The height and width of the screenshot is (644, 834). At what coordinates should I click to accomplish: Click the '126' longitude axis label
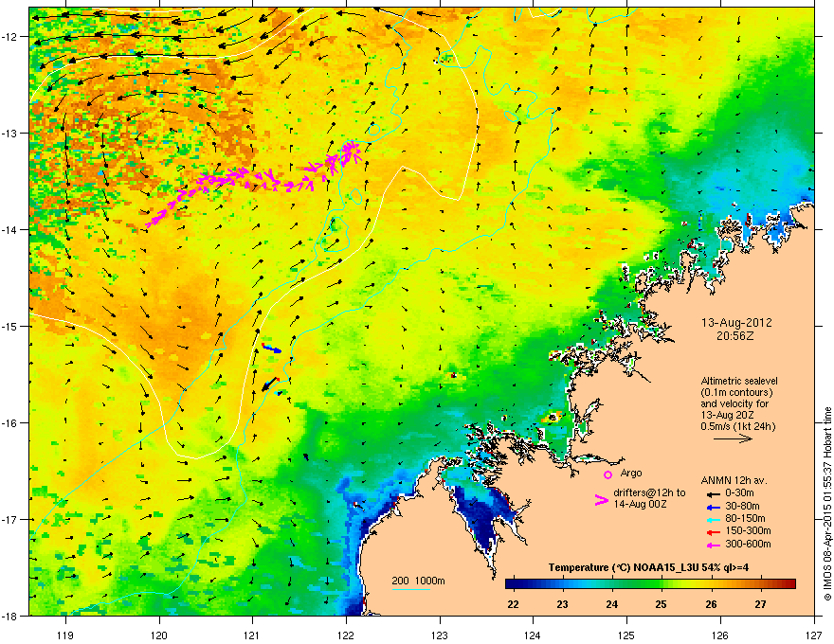pos(720,635)
